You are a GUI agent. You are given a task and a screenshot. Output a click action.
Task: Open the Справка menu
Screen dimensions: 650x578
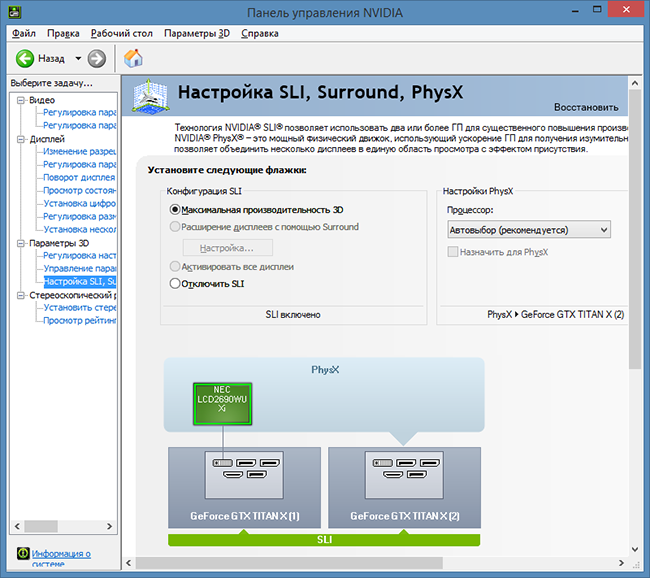(260, 33)
